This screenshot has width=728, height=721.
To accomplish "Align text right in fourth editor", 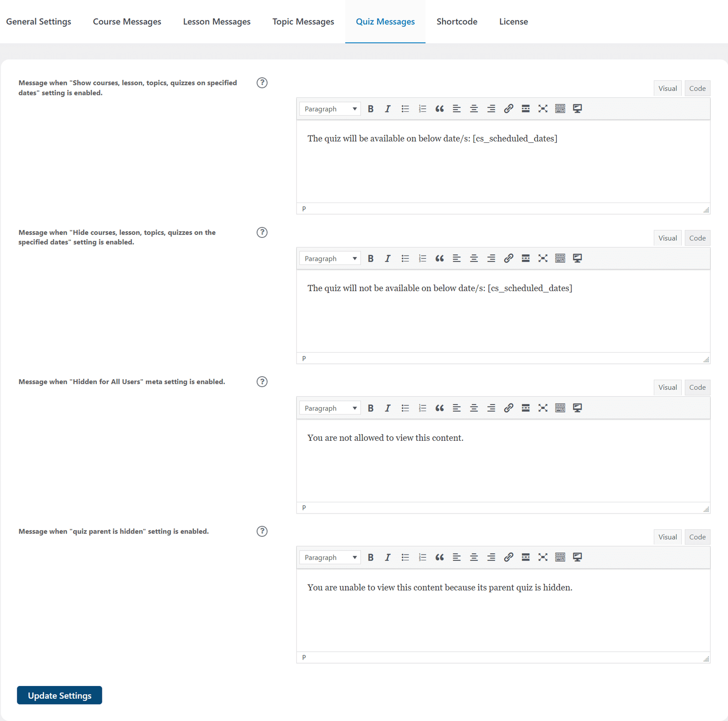I will pyautogui.click(x=491, y=557).
